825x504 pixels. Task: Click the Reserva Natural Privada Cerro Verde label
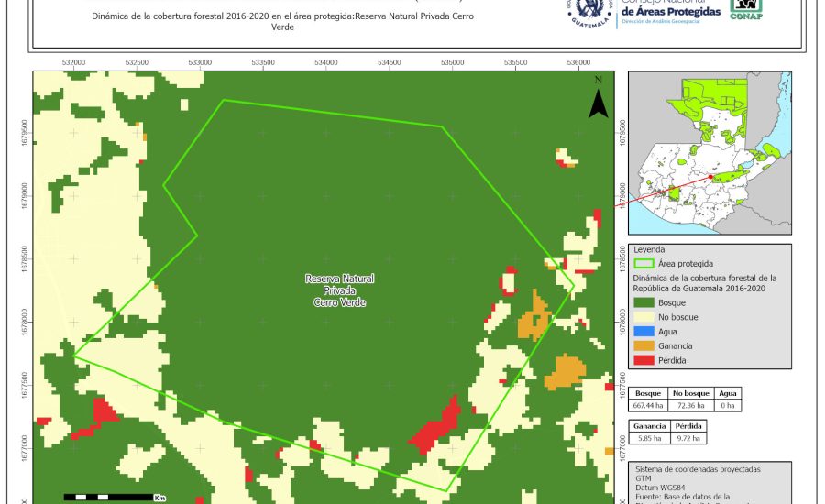point(340,290)
